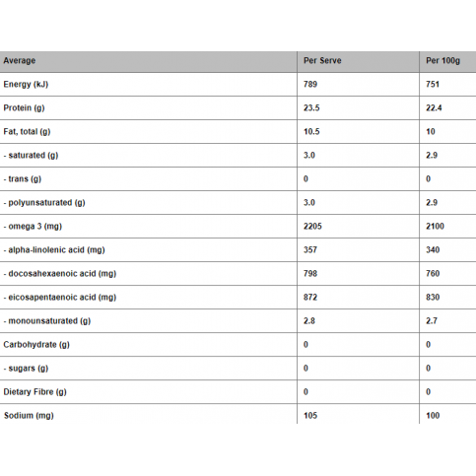Click the saturated (g) row label
Image resolution: width=476 pixels, height=476 pixels.
[31, 156]
